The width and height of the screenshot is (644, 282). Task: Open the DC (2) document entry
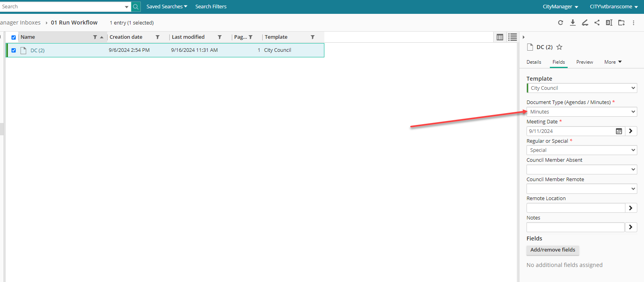click(38, 50)
